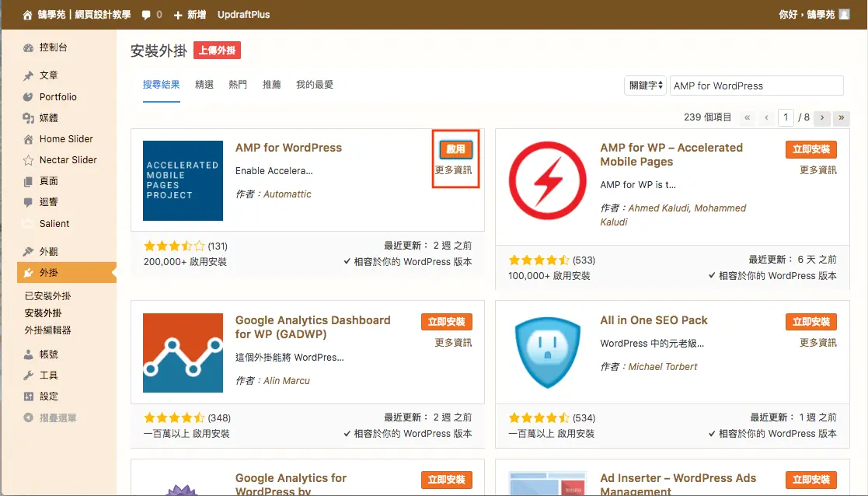Click the 頁面 pages icon

point(28,181)
